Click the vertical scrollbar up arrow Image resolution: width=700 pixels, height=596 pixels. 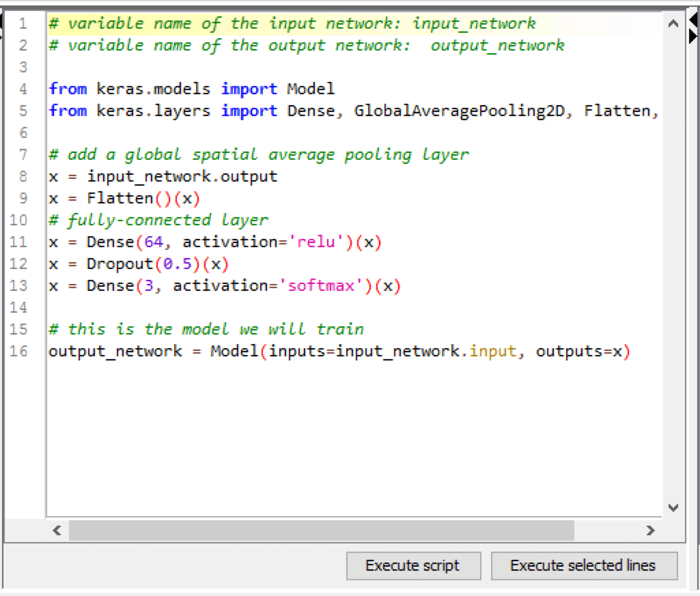pos(673,24)
